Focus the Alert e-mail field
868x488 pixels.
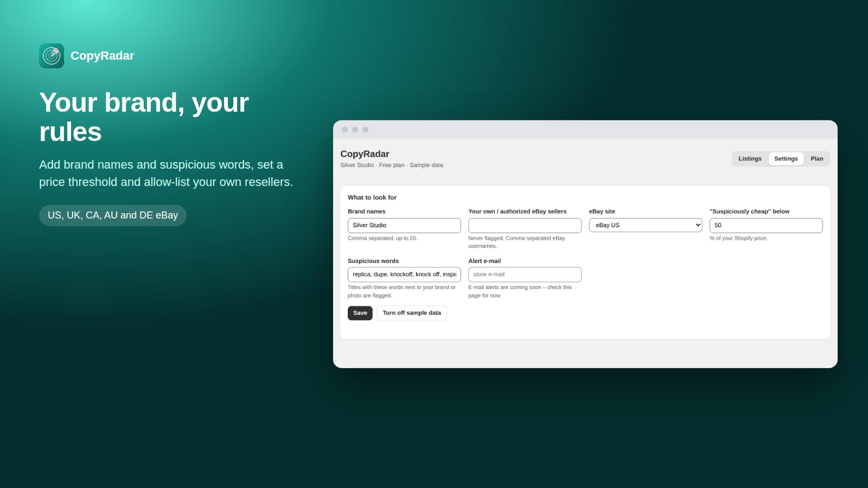(x=525, y=274)
